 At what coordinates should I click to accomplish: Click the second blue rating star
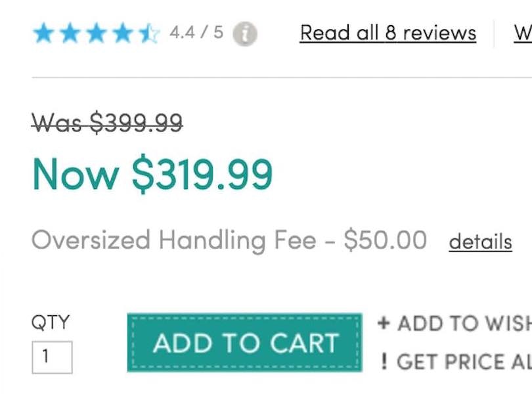70,33
